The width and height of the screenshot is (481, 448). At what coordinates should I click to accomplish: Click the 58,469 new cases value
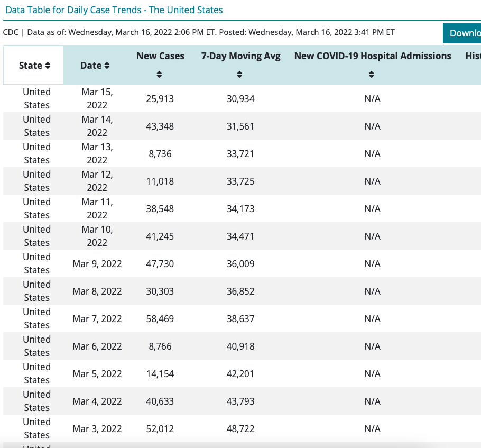[160, 319]
